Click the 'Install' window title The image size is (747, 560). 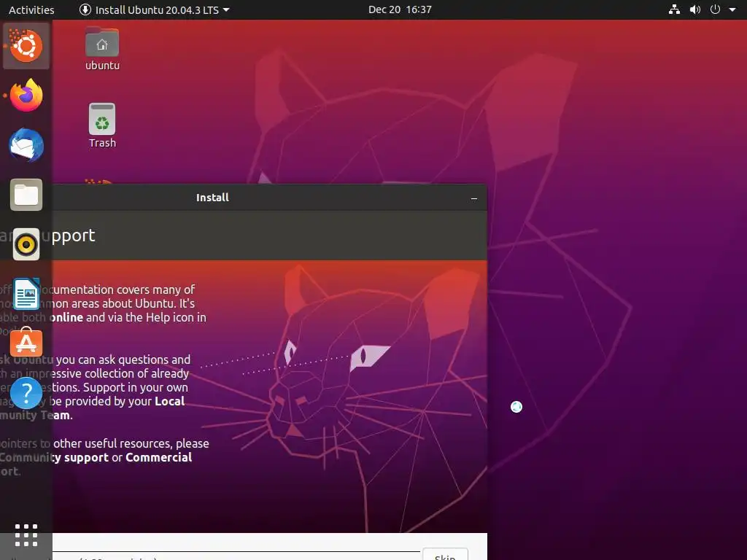pos(212,198)
